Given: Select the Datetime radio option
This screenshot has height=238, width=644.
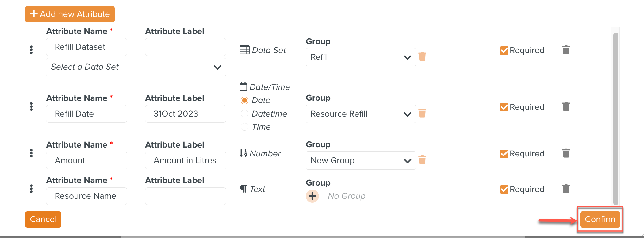Looking at the screenshot, I should (244, 114).
